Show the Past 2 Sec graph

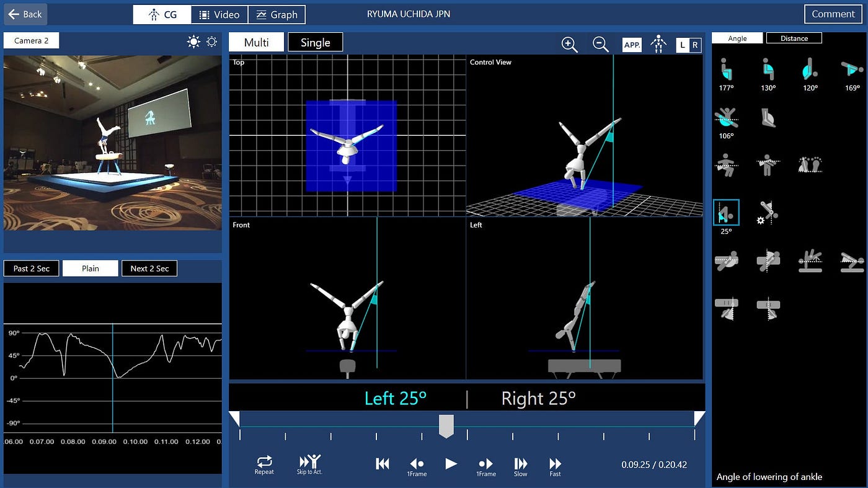click(32, 268)
